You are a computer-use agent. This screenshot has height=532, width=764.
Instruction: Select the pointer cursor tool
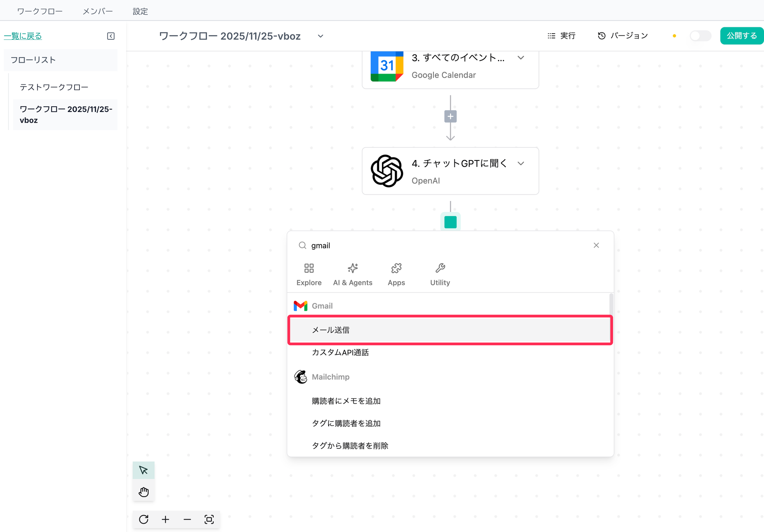(x=144, y=470)
